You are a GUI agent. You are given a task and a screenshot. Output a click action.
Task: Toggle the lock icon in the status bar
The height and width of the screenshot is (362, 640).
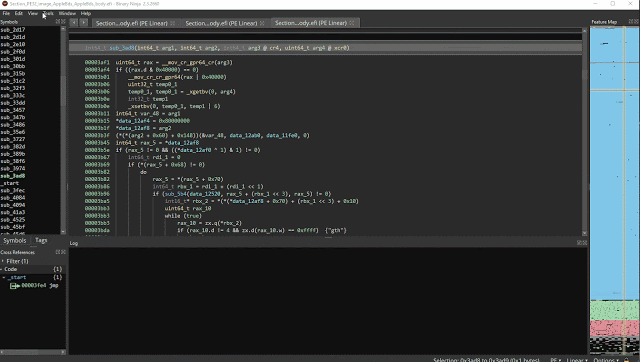627,360
